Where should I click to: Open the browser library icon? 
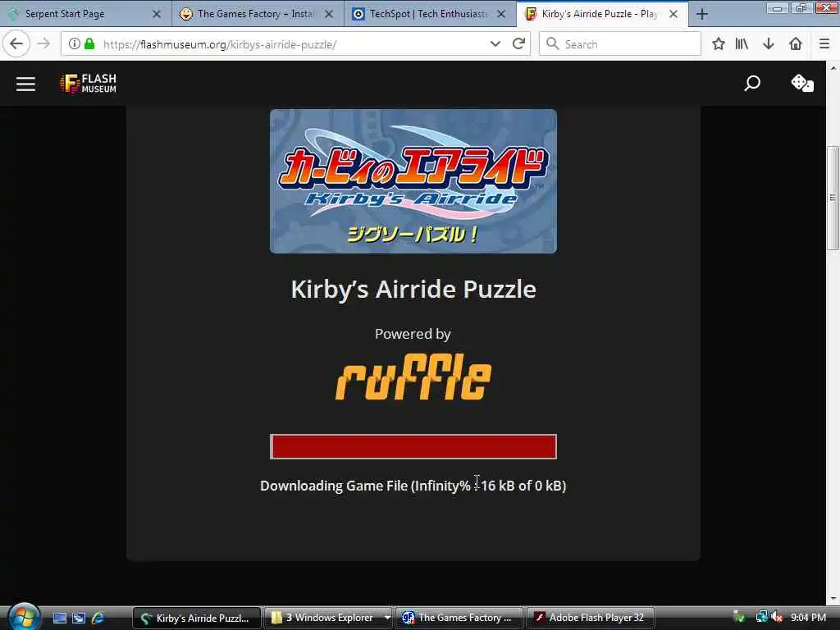click(742, 44)
